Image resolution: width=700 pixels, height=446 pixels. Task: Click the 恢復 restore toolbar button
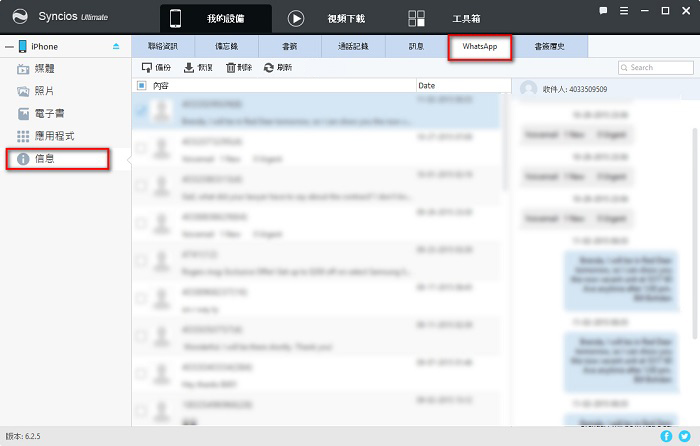(198, 67)
